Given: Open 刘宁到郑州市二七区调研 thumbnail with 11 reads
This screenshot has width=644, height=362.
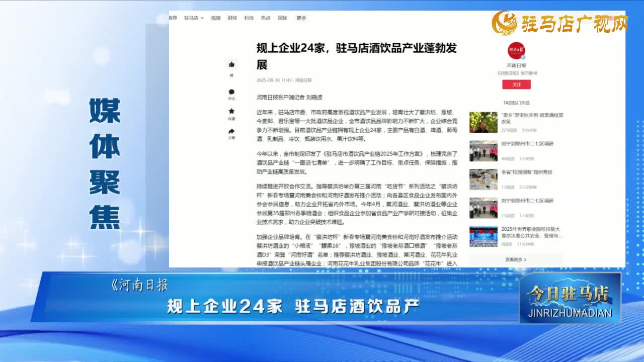Looking at the screenshot, I should tap(483, 208).
